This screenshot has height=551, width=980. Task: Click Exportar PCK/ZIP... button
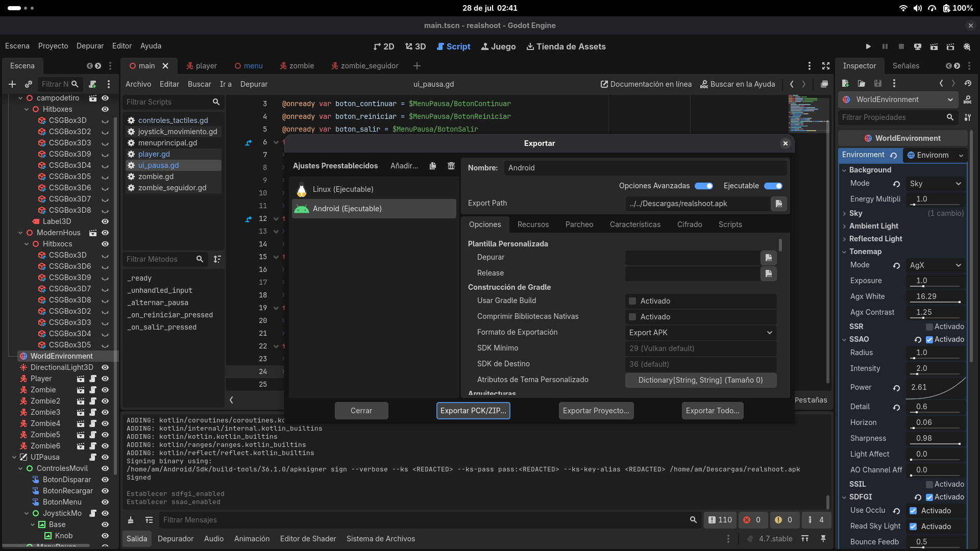coord(473,411)
